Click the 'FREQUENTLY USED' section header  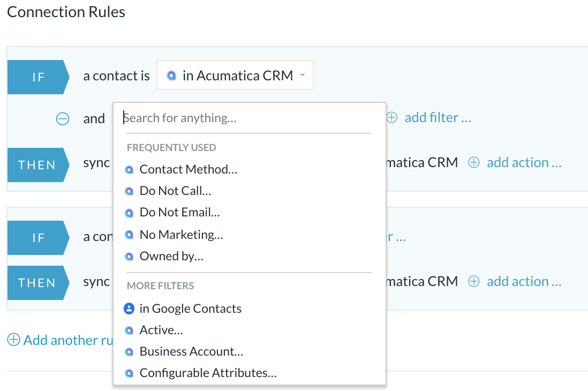point(171,147)
